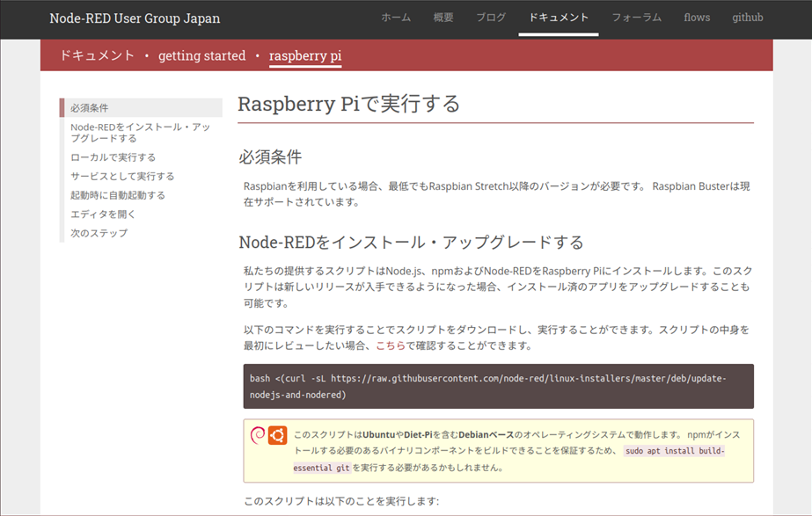Select the raspberry pi breadcrumb item
This screenshot has height=516, width=812.
coord(304,56)
